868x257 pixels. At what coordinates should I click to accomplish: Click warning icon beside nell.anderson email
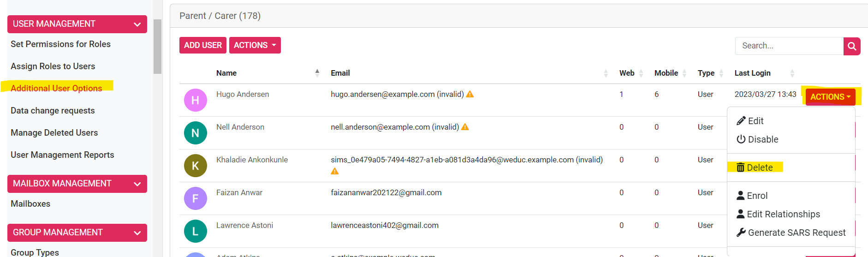(465, 127)
